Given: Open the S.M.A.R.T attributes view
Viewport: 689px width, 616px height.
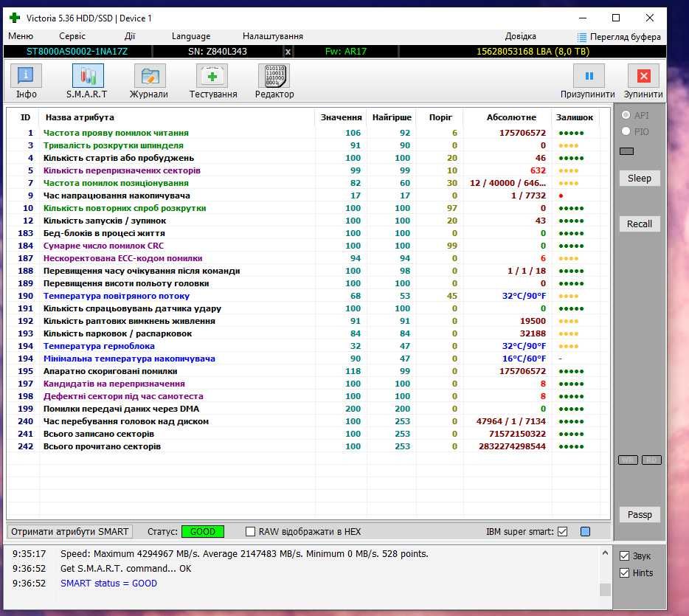Looking at the screenshot, I should [x=87, y=81].
